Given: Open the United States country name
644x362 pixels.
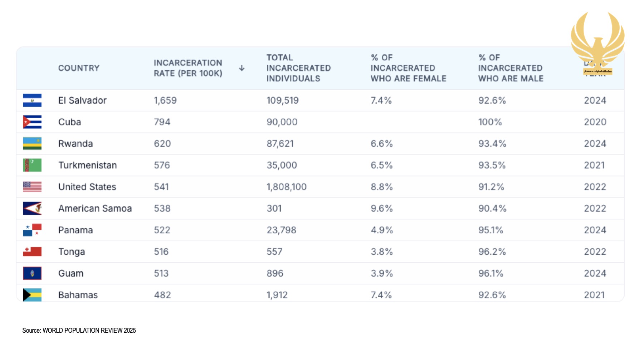Looking at the screenshot, I should click(87, 187).
